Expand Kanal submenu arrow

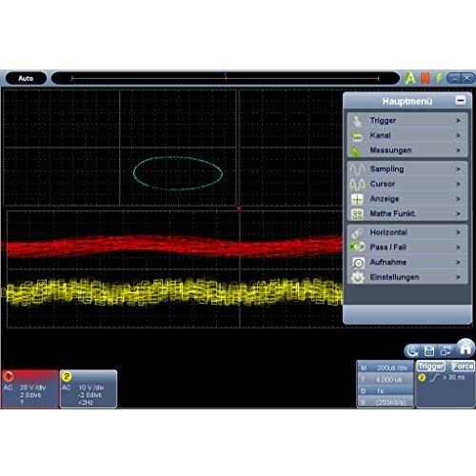tap(458, 135)
